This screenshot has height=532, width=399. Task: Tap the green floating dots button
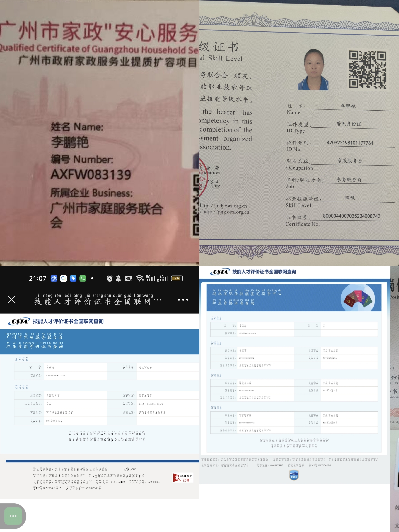tap(13, 516)
